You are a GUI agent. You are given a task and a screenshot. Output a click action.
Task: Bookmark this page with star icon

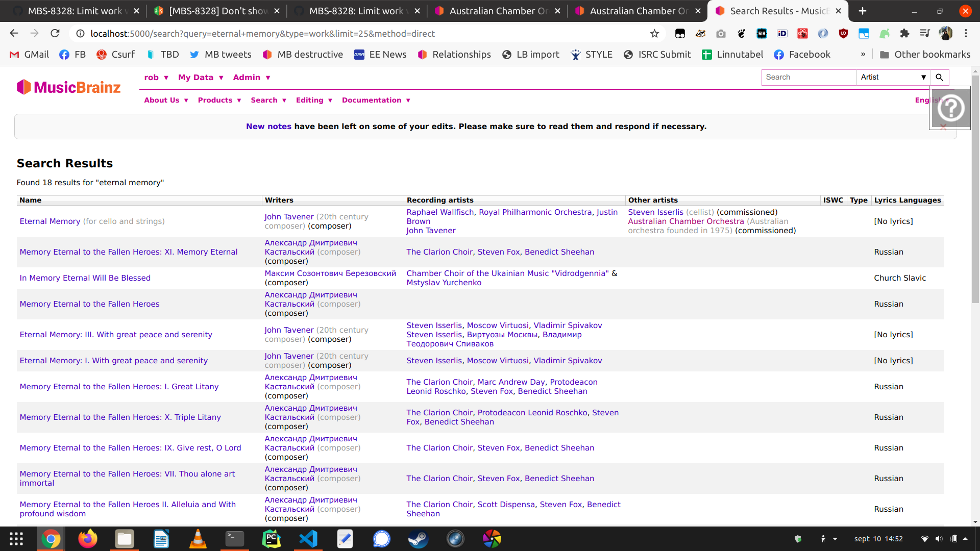coord(654,34)
